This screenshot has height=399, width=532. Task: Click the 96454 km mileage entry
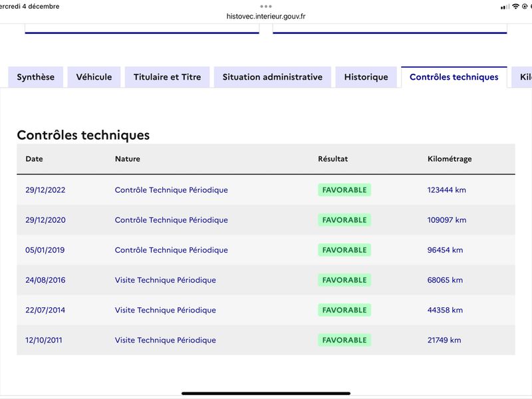click(x=445, y=250)
